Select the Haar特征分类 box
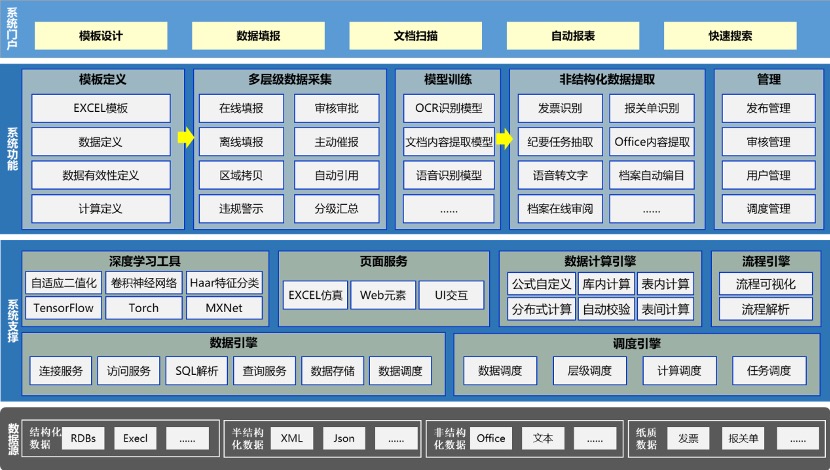This screenshot has height=470, width=830. (x=224, y=283)
